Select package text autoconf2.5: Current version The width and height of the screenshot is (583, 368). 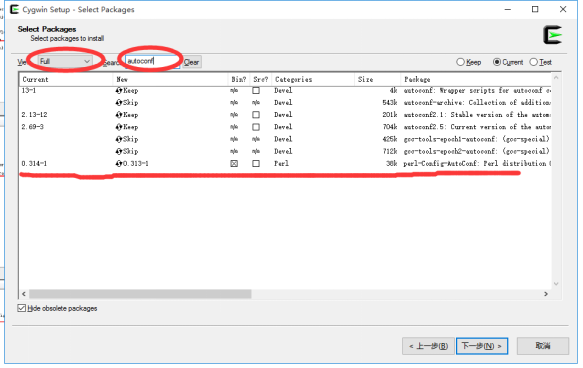click(x=477, y=127)
